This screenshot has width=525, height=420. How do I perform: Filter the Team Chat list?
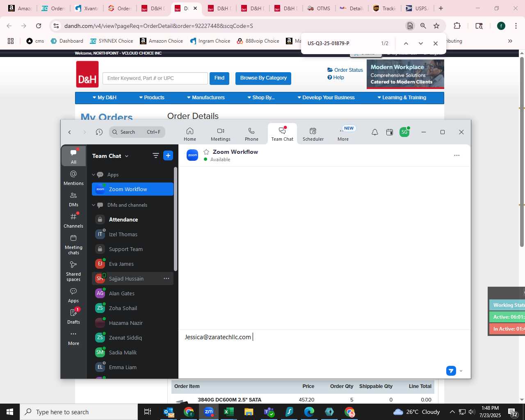point(155,155)
